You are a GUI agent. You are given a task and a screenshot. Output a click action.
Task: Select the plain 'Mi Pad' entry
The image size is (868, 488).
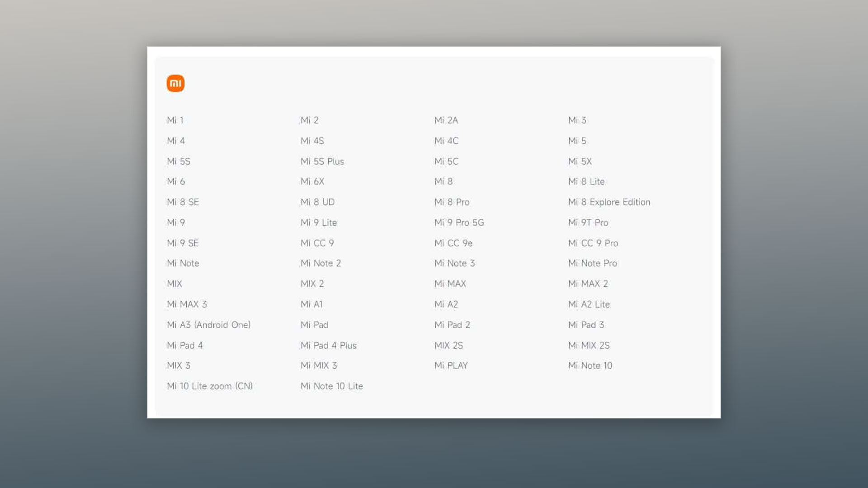coord(315,325)
